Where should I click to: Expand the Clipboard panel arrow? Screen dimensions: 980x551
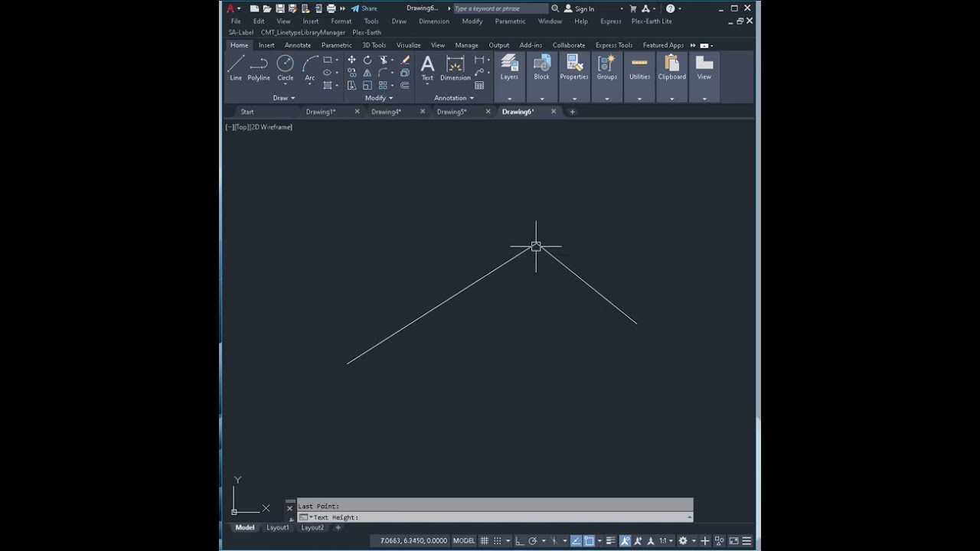tap(672, 98)
